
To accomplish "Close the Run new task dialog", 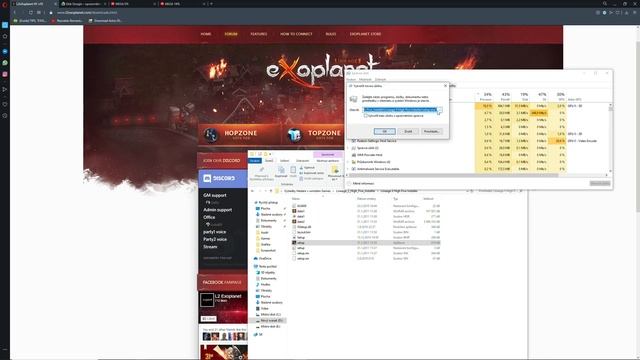I will [x=445, y=86].
